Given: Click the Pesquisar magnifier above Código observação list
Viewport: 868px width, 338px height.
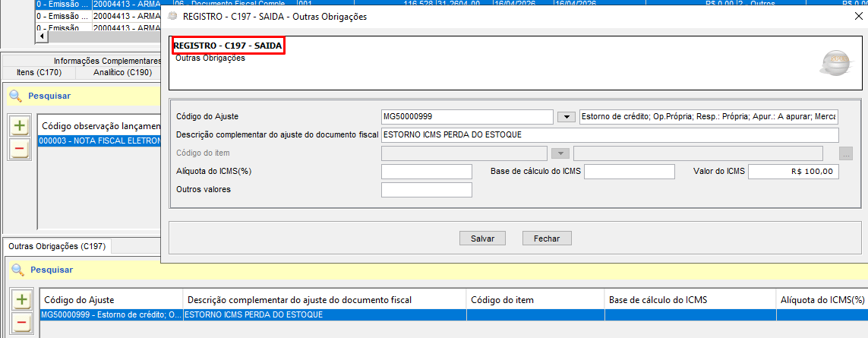Looking at the screenshot, I should (15, 96).
